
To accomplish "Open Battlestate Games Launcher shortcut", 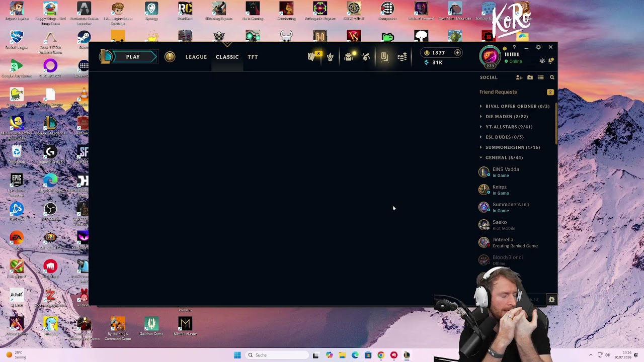I will (84, 13).
